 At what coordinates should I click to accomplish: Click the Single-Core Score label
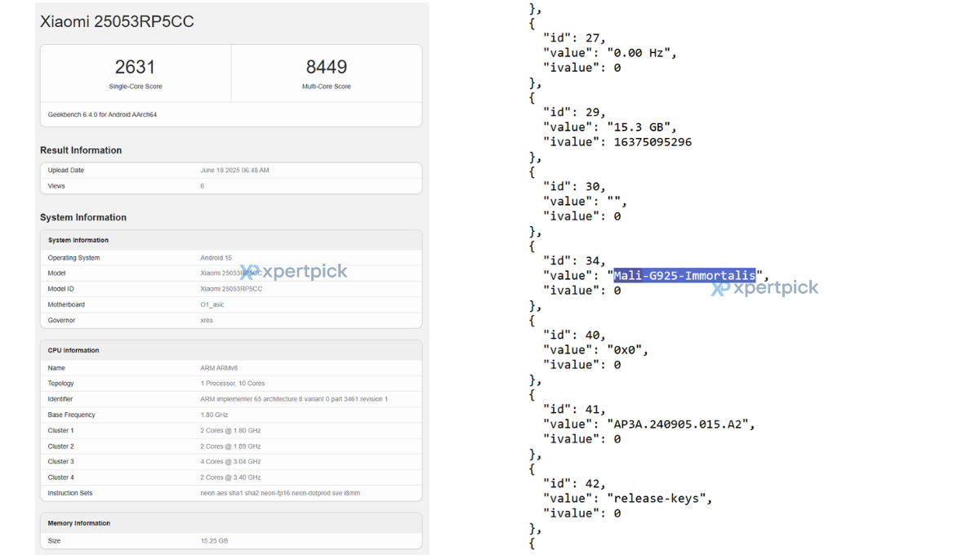pyautogui.click(x=135, y=87)
